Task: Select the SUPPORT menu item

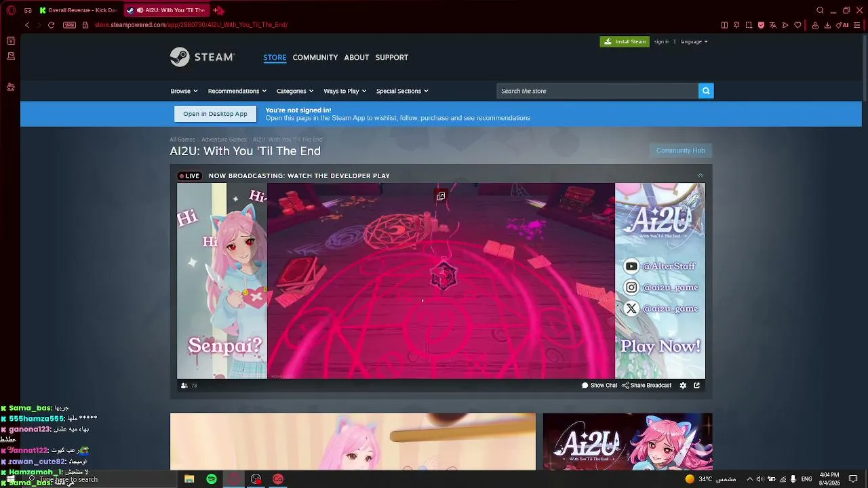Action: tap(392, 58)
